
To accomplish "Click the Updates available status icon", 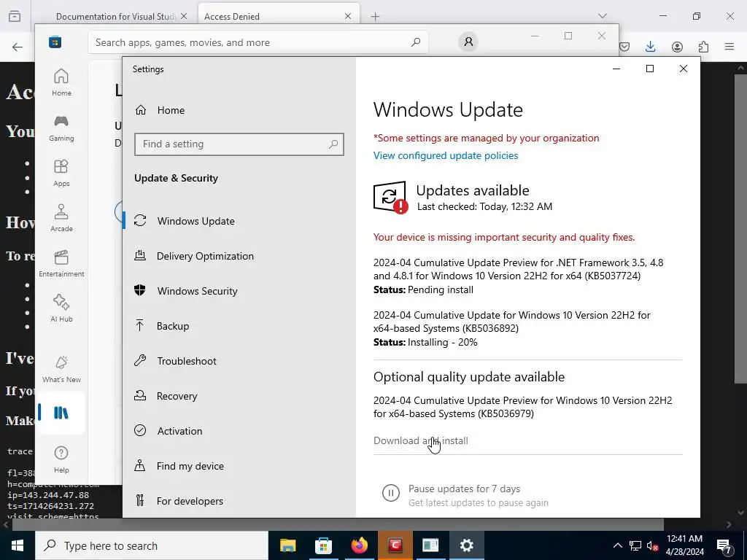I will tap(391, 197).
